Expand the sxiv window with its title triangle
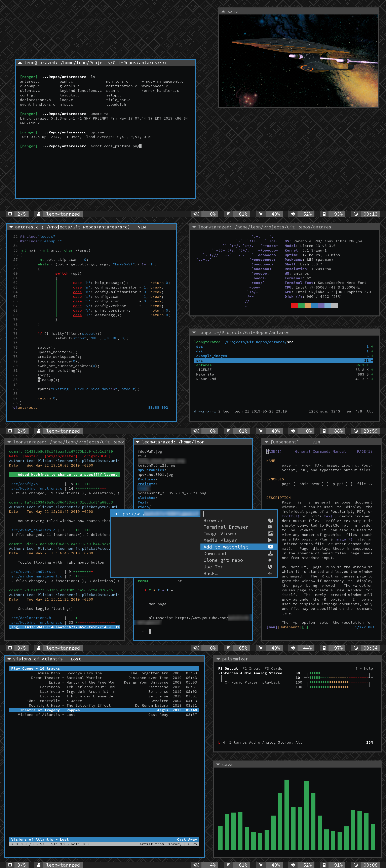 click(223, 11)
